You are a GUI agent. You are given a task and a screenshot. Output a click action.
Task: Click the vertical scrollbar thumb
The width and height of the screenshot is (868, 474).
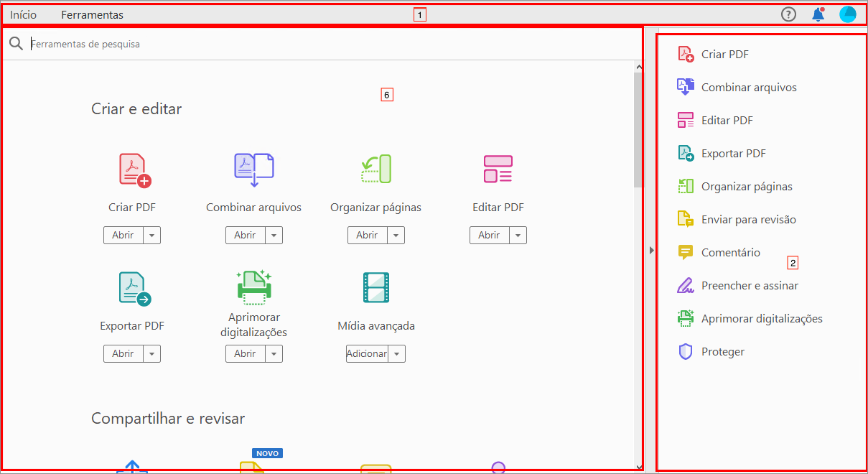638,129
